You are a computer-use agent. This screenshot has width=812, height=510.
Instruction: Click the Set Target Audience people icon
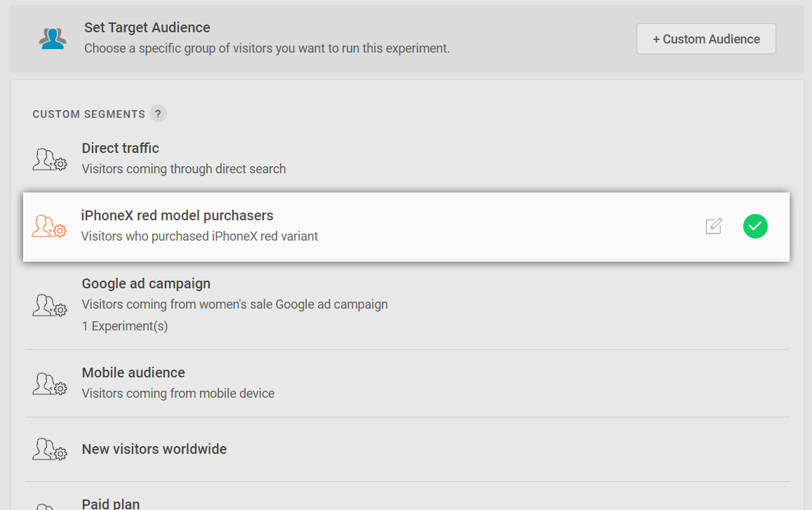53,39
